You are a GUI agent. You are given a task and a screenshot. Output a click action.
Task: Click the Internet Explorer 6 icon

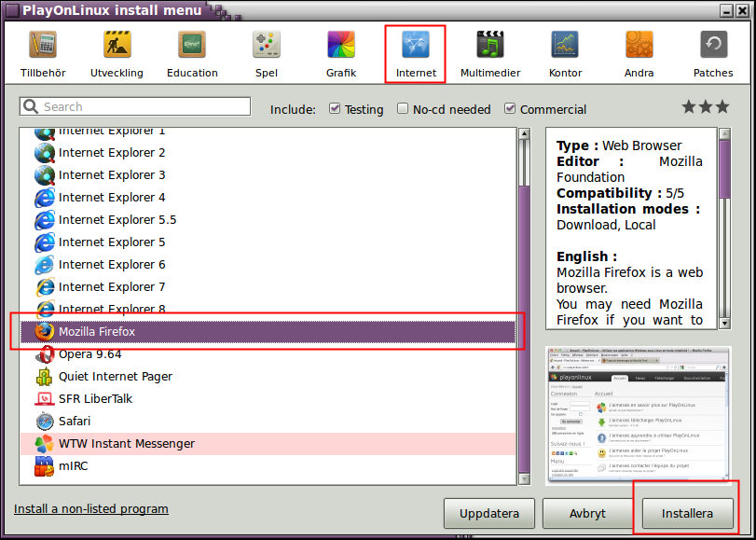(45, 265)
